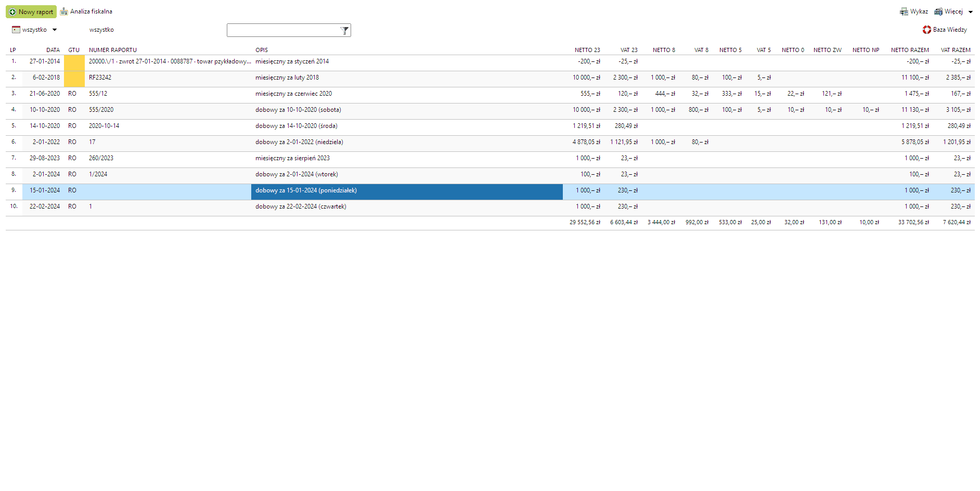980x491 pixels.
Task: Click the highlighted 'dobowy za 15-01-2024' cell
Action: (406, 190)
